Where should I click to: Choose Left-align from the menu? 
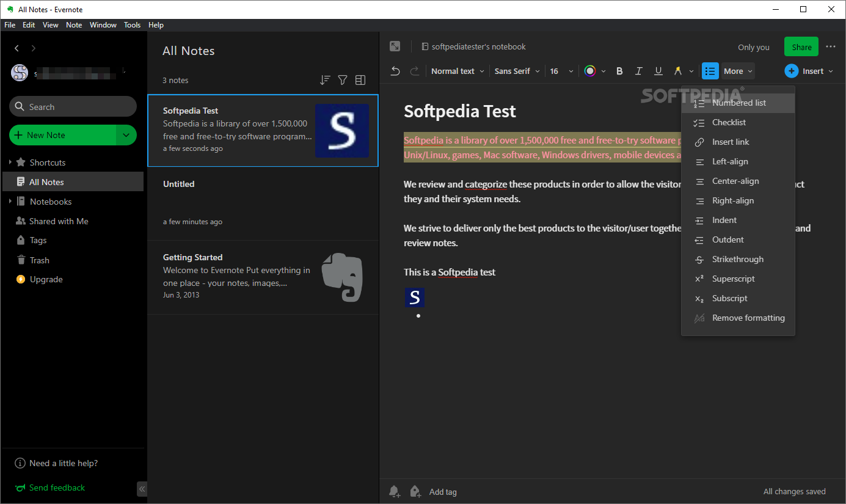pos(738,161)
